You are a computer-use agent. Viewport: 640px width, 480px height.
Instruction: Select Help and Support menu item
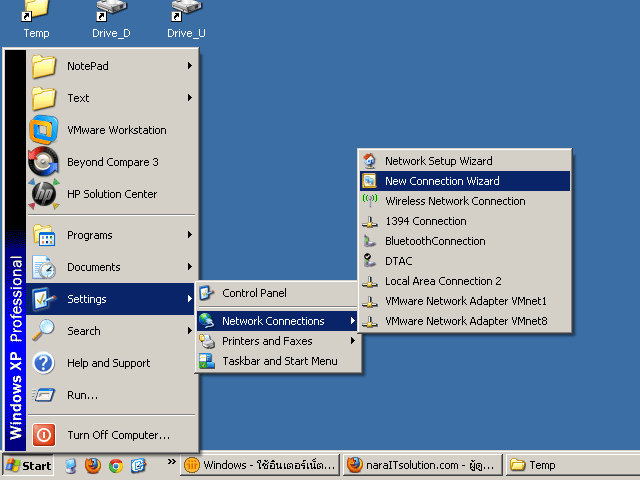(111, 363)
